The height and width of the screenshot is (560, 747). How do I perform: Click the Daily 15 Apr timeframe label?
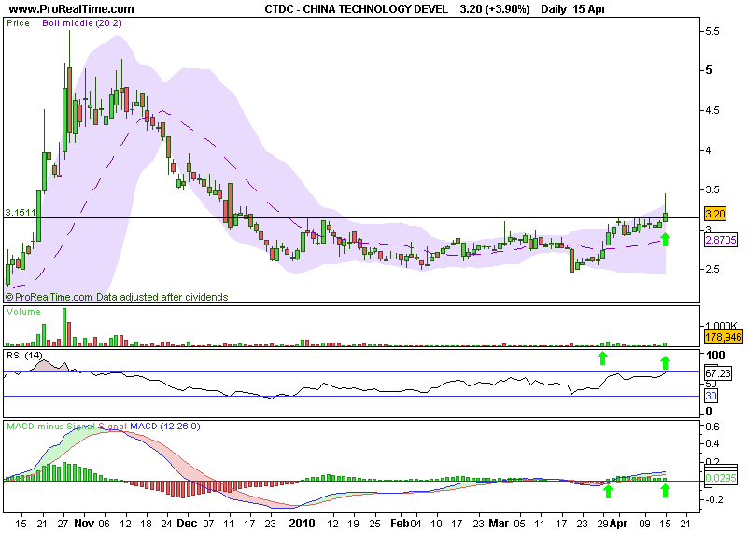coord(573,9)
